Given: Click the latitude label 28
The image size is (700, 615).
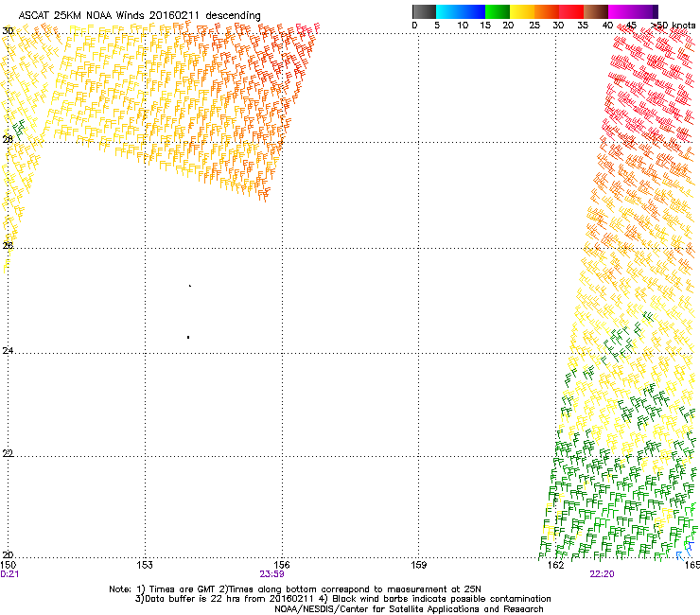Looking at the screenshot, I should pyautogui.click(x=8, y=139).
